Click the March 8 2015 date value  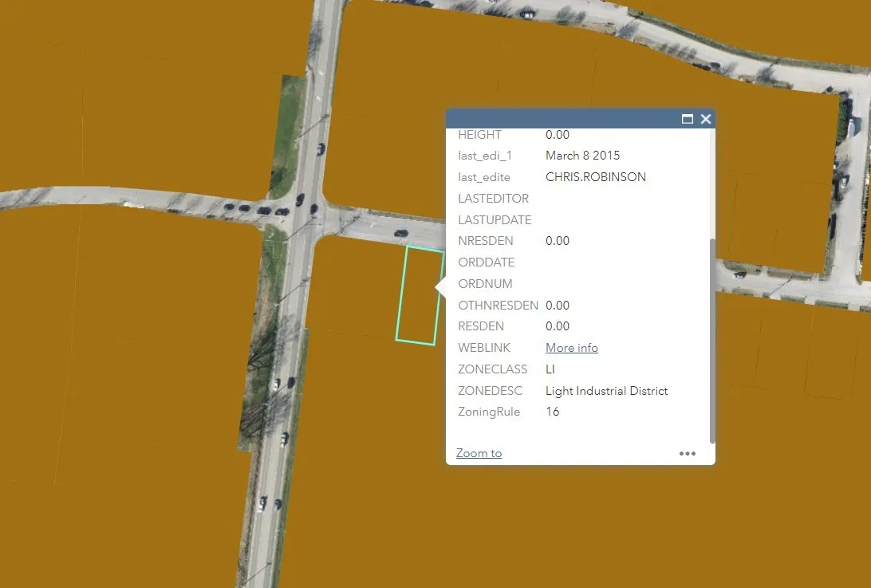pyautogui.click(x=582, y=156)
